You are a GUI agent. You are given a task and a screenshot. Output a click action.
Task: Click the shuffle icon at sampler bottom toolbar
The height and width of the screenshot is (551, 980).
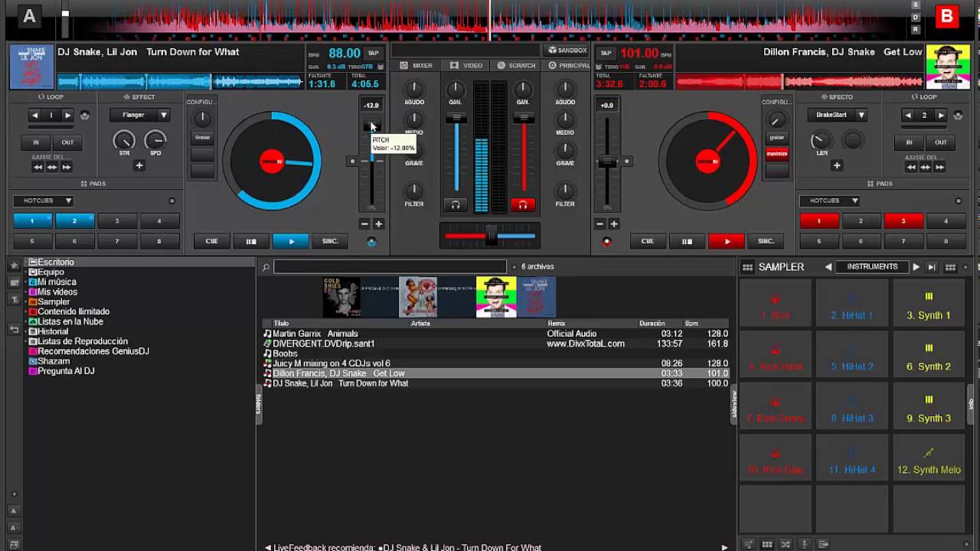point(786,544)
